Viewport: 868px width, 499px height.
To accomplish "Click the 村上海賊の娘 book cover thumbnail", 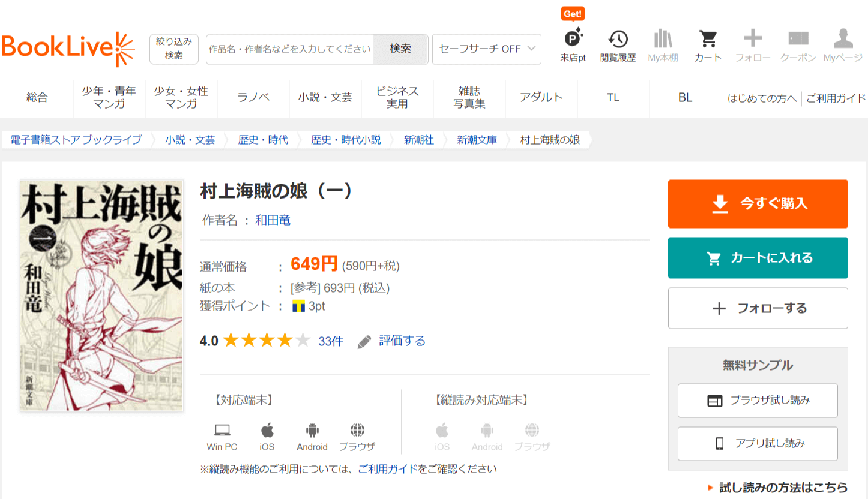I will [x=101, y=295].
